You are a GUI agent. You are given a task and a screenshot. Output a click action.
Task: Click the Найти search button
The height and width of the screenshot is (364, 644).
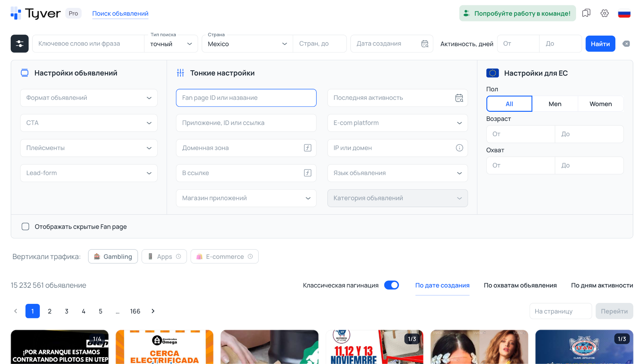[x=600, y=43]
